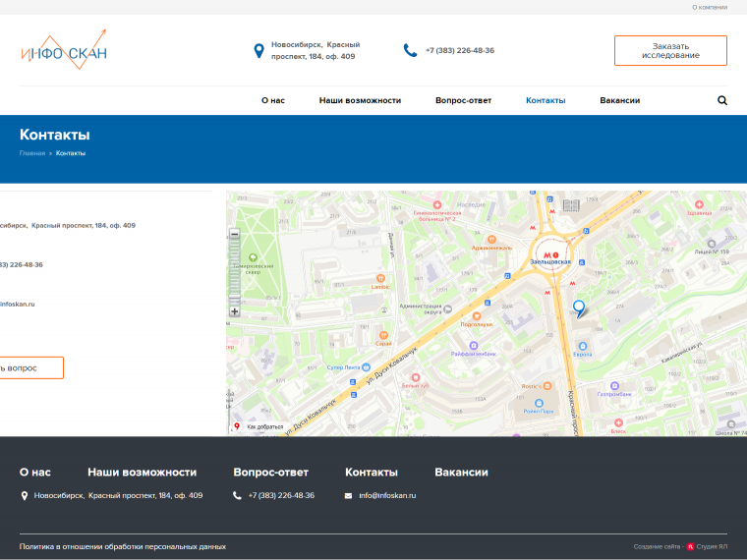
Task: Click Главная breadcrumb link
Action: pyautogui.click(x=32, y=153)
